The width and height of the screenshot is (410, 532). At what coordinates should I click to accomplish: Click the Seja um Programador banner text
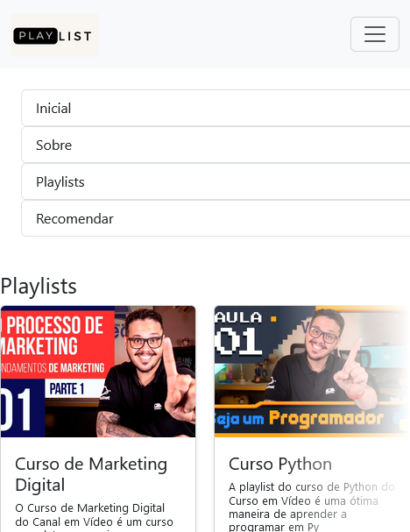pos(299,418)
